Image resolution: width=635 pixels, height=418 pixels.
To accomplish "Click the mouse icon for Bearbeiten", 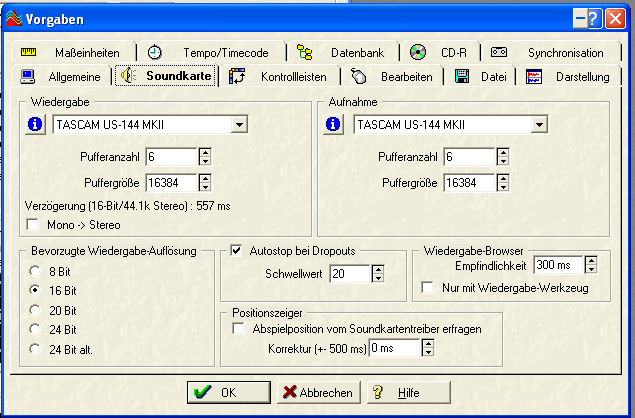I will pyautogui.click(x=359, y=76).
